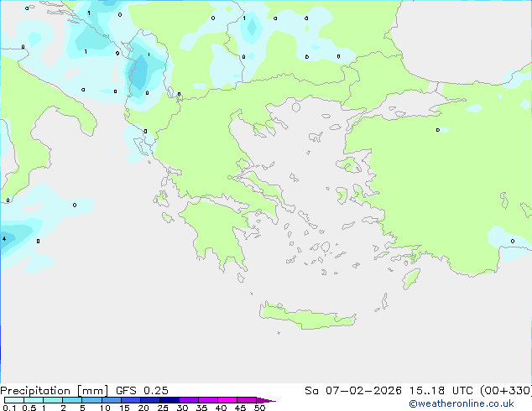This screenshot has height=411, width=532.
Task: Click the '0.1' legend scale label
Action: click(9, 408)
